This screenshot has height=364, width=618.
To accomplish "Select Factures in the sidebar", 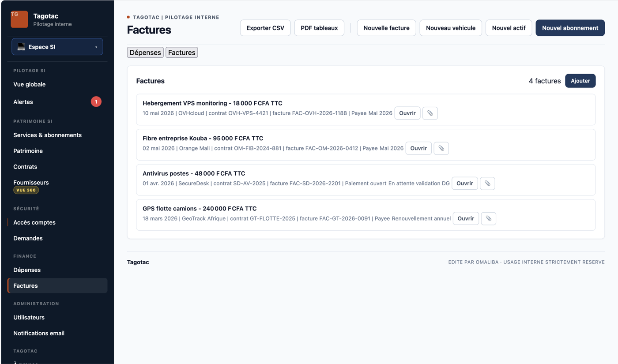I will (57, 286).
